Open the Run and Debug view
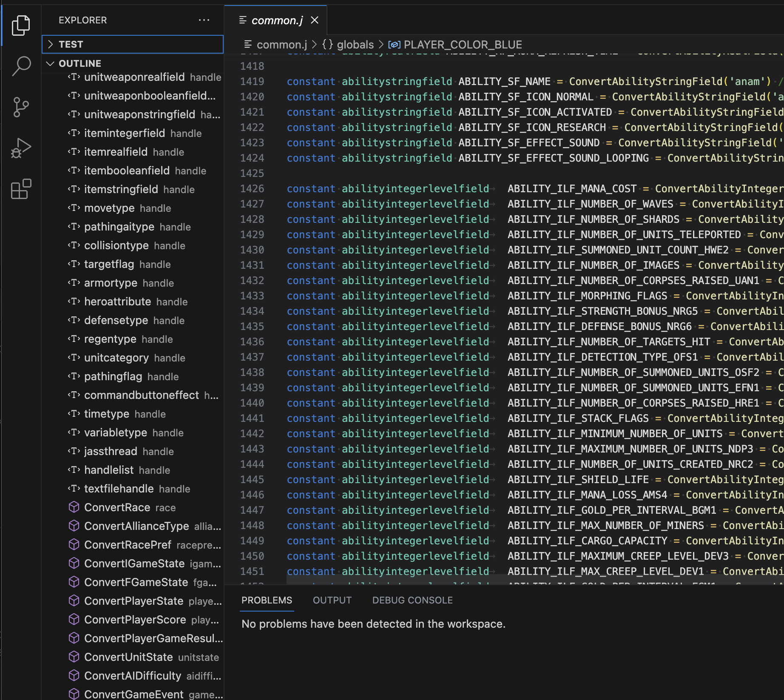This screenshot has height=700, width=784. (x=21, y=148)
